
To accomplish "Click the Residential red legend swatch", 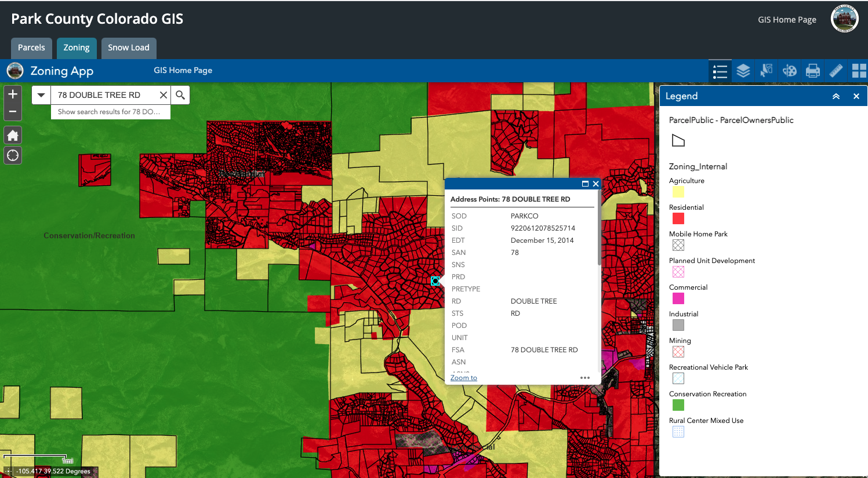I will (678, 218).
